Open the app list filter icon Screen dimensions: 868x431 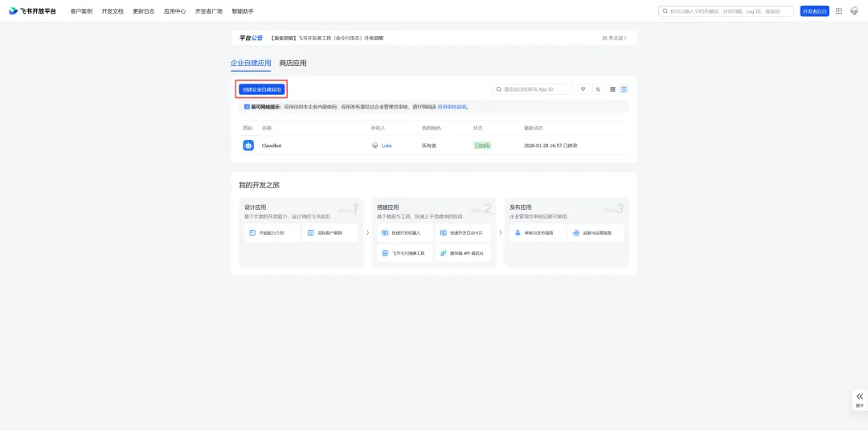point(583,89)
